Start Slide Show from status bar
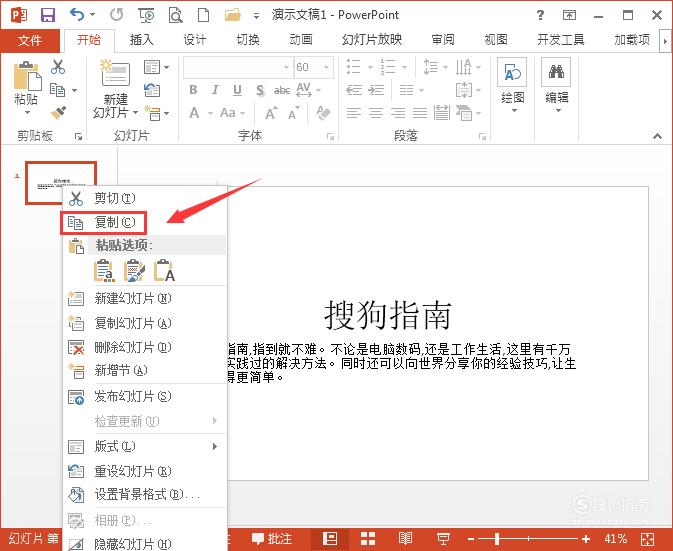The width and height of the screenshot is (673, 551). click(x=443, y=539)
